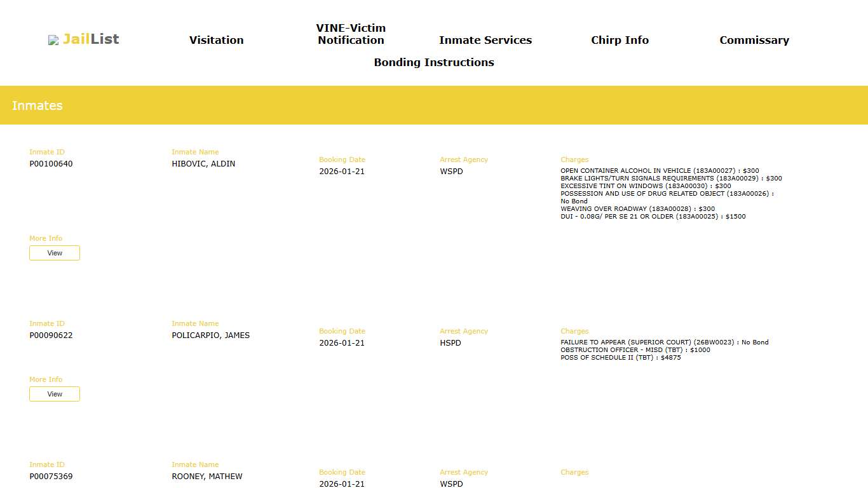Image resolution: width=868 pixels, height=488 pixels.
Task: Click the JailList logo image icon
Action: [x=53, y=40]
